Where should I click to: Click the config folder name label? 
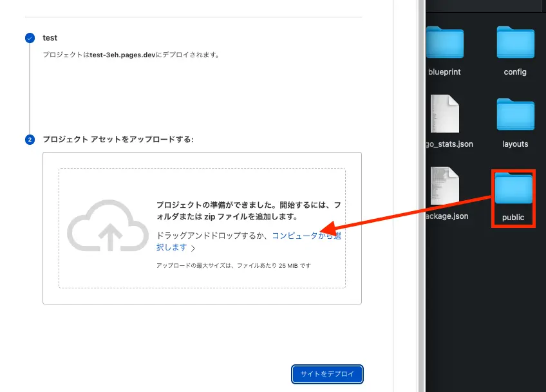coord(515,72)
